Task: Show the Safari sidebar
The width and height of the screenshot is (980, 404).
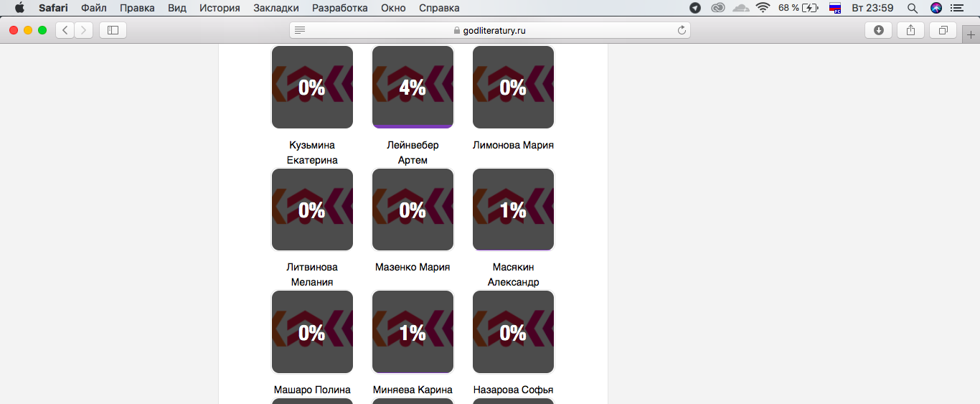Action: [113, 30]
